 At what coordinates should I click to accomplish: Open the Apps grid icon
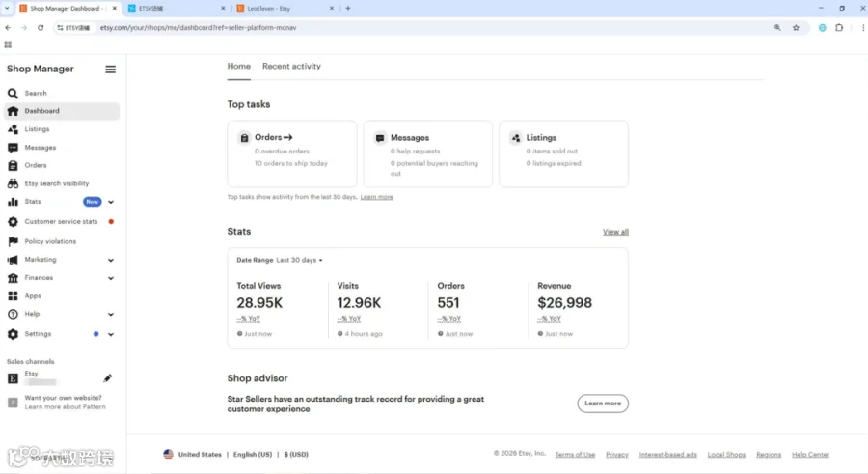[13, 296]
